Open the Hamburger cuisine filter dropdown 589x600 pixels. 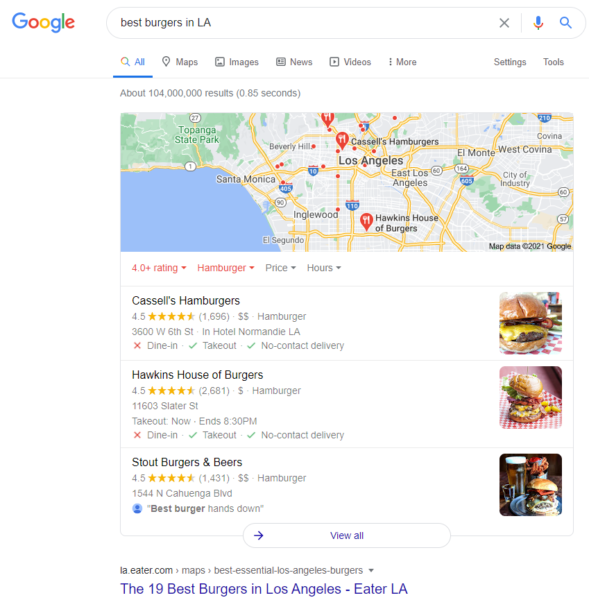click(225, 268)
